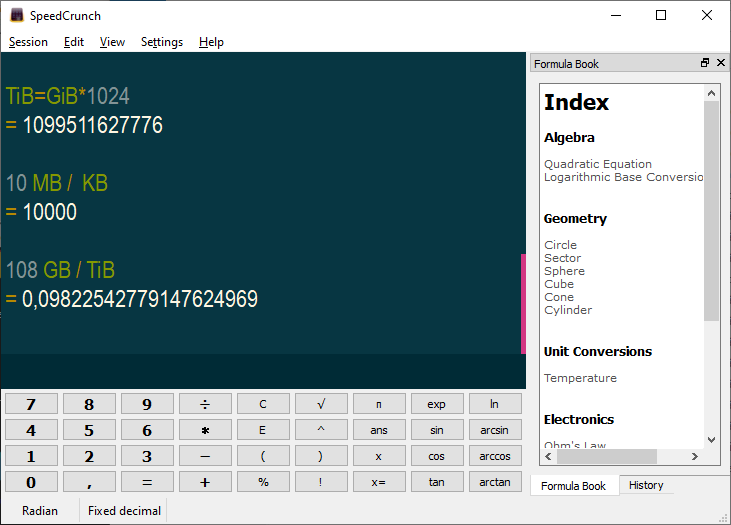Image resolution: width=731 pixels, height=525 pixels.
Task: Click the exp function key
Action: pyautogui.click(x=437, y=404)
